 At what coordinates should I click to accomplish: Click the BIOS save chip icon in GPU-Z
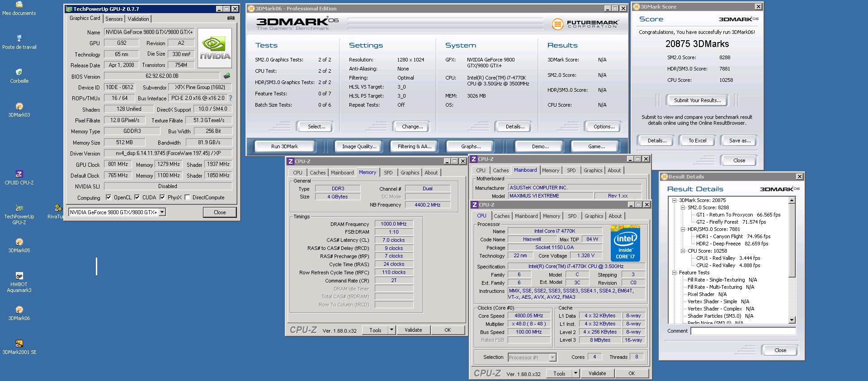(227, 76)
